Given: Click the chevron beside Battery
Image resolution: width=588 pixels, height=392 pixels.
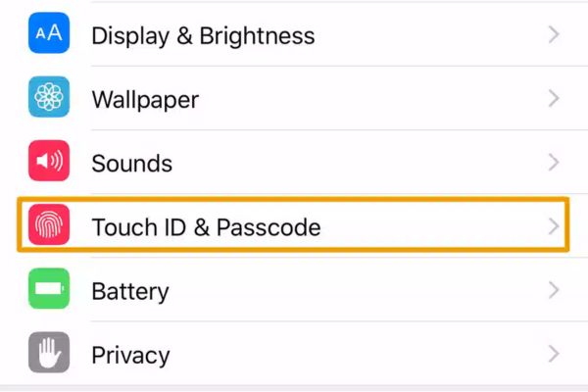Looking at the screenshot, I should 554,291.
